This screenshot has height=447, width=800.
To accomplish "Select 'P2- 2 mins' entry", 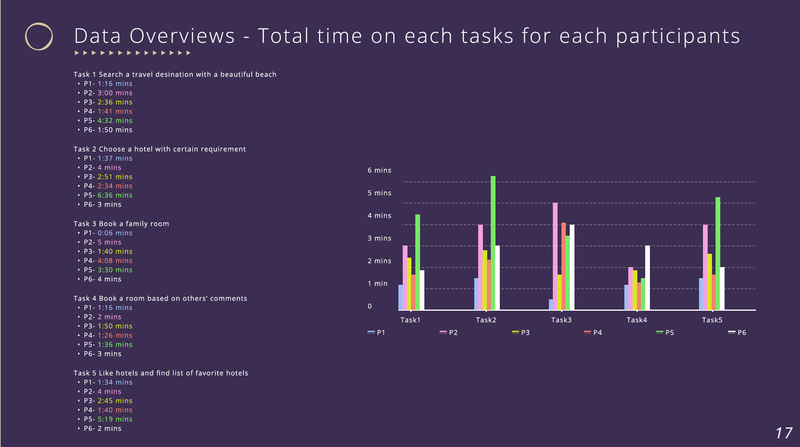I will click(x=103, y=317).
